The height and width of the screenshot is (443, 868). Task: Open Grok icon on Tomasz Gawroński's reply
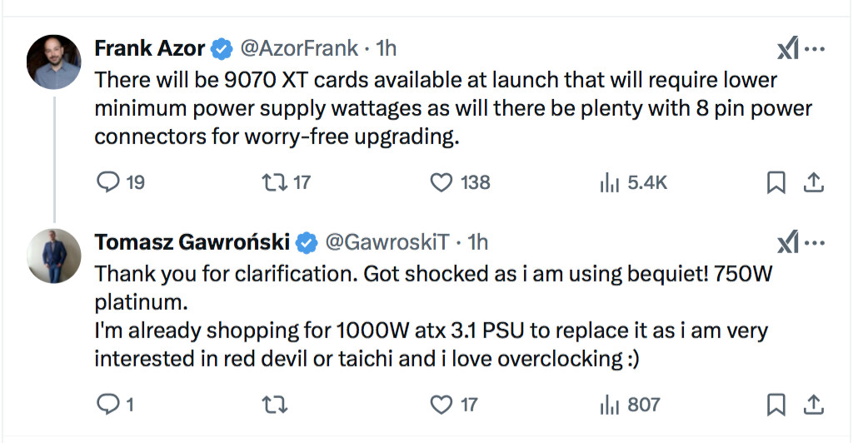788,243
